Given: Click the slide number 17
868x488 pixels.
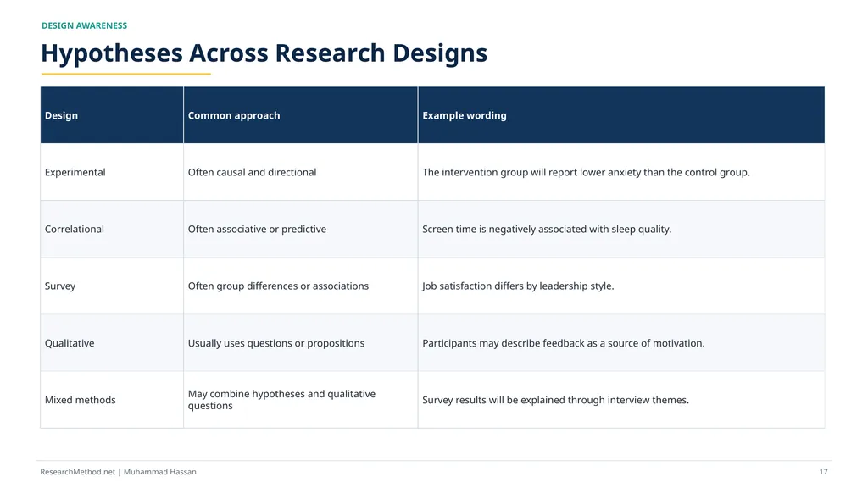Looking at the screenshot, I should 823,472.
